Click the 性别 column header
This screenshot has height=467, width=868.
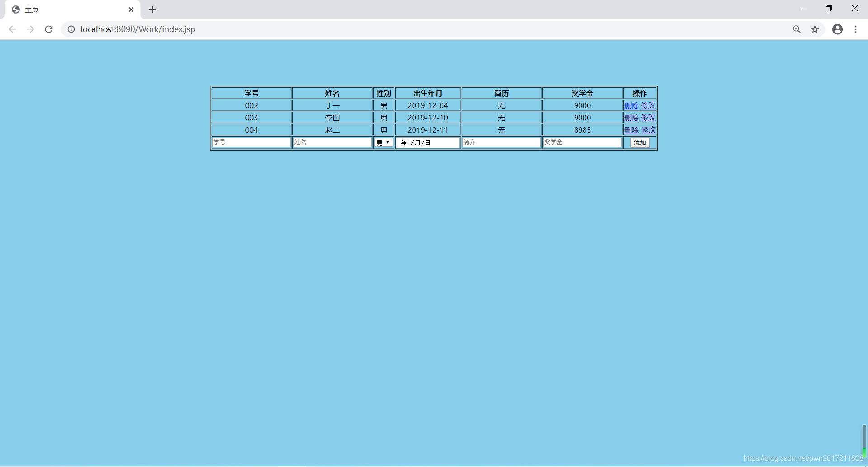[383, 93]
